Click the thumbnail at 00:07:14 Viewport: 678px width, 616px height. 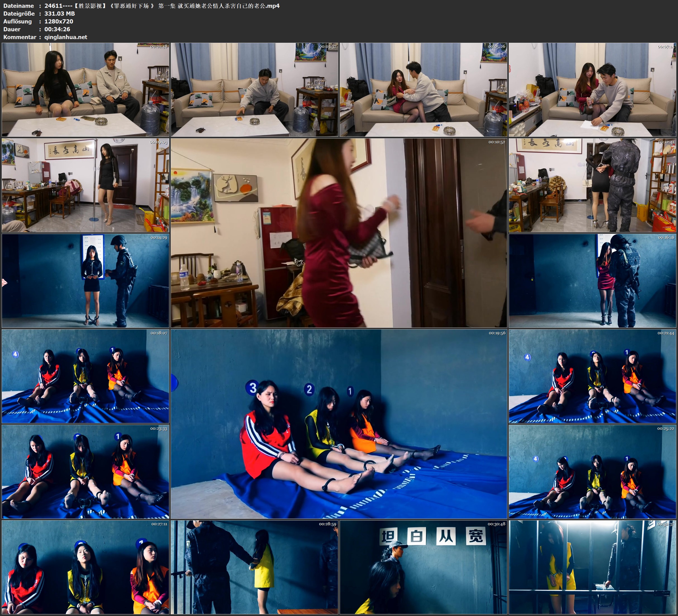(592, 89)
